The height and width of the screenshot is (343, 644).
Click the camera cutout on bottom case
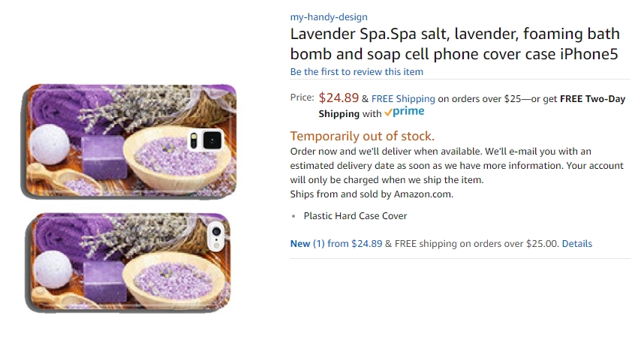point(216,236)
